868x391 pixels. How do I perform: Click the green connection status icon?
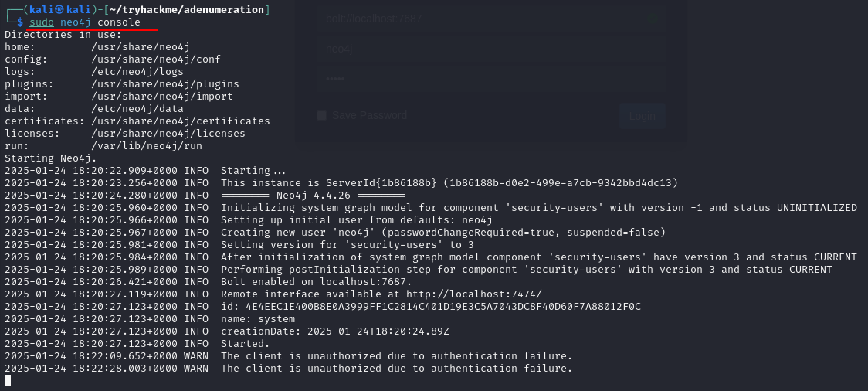tap(652, 19)
